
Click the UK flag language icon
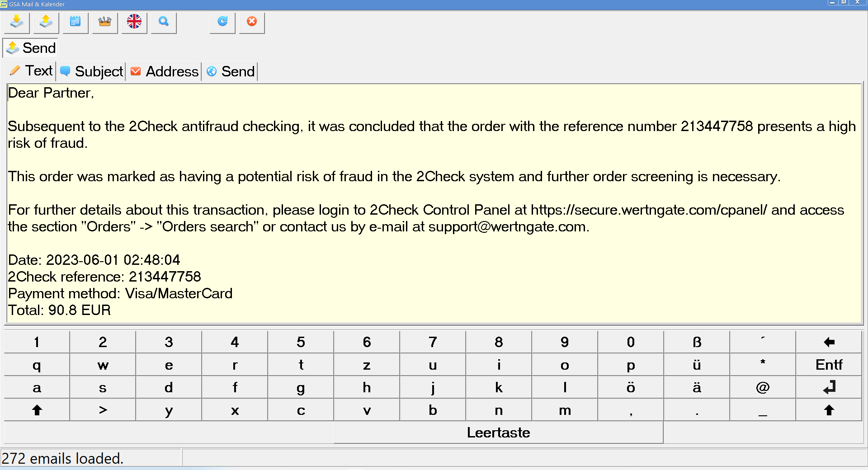tap(134, 22)
